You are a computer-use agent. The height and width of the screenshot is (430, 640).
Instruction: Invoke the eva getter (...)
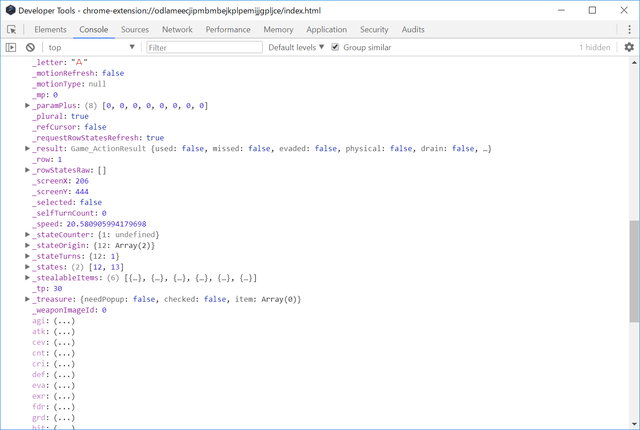click(64, 386)
